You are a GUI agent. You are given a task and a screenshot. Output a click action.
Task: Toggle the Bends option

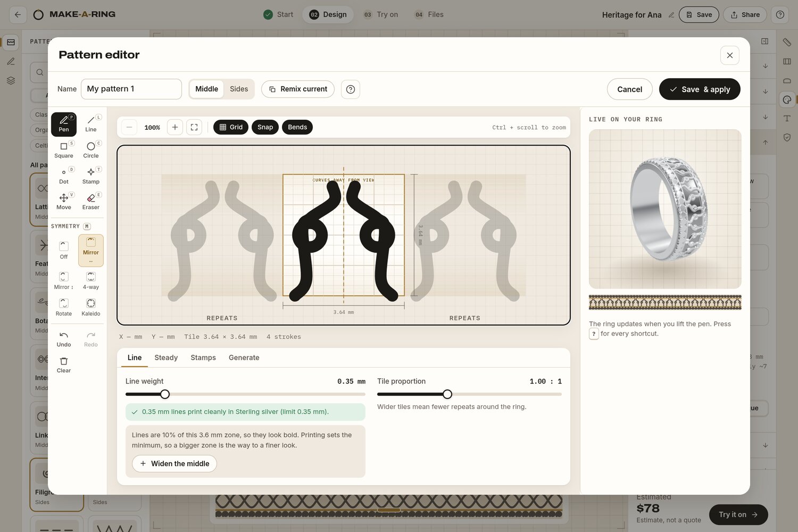pyautogui.click(x=297, y=127)
